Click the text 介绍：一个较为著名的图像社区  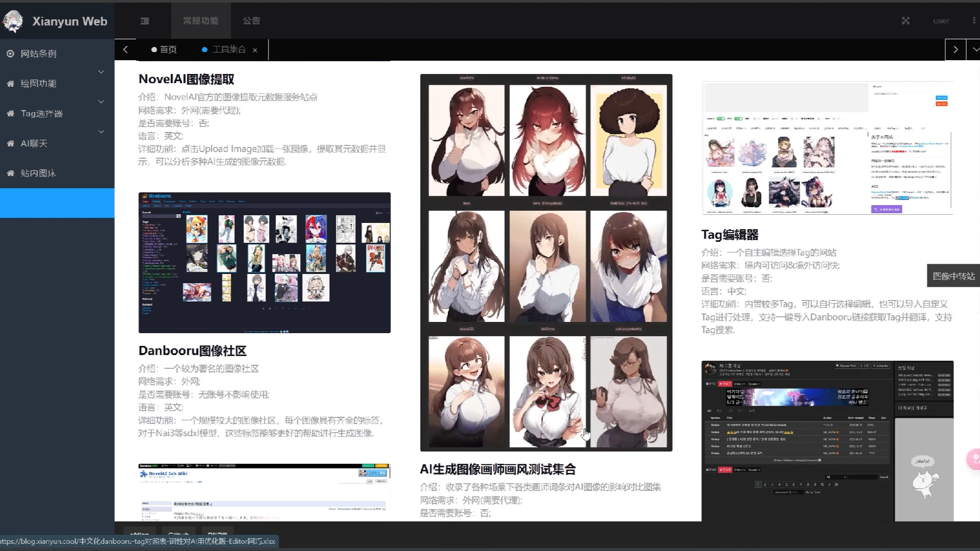[x=199, y=368]
